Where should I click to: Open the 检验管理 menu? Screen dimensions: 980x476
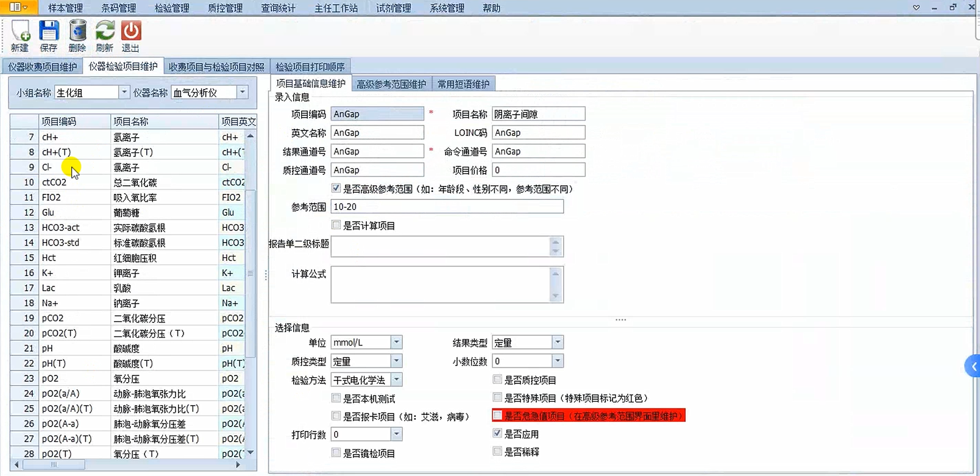pyautogui.click(x=172, y=8)
